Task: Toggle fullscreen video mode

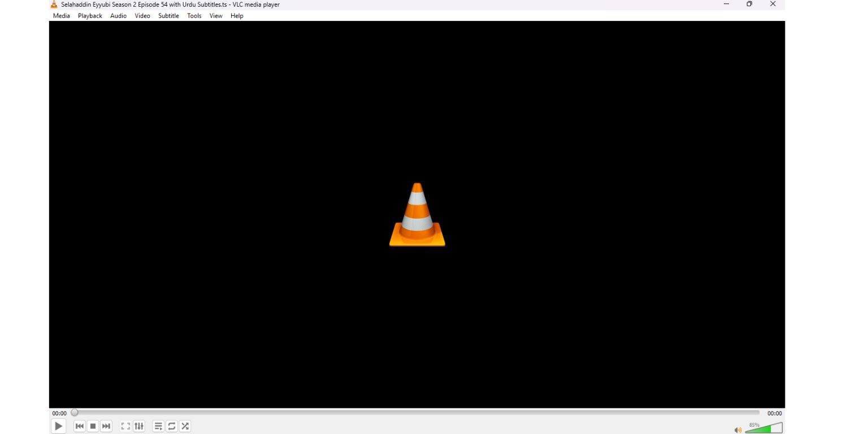Action: pyautogui.click(x=125, y=426)
